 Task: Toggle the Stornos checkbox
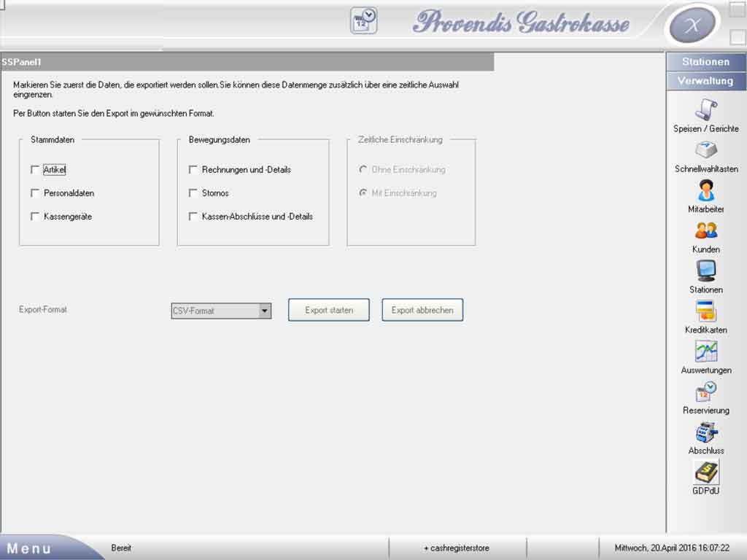(x=193, y=192)
